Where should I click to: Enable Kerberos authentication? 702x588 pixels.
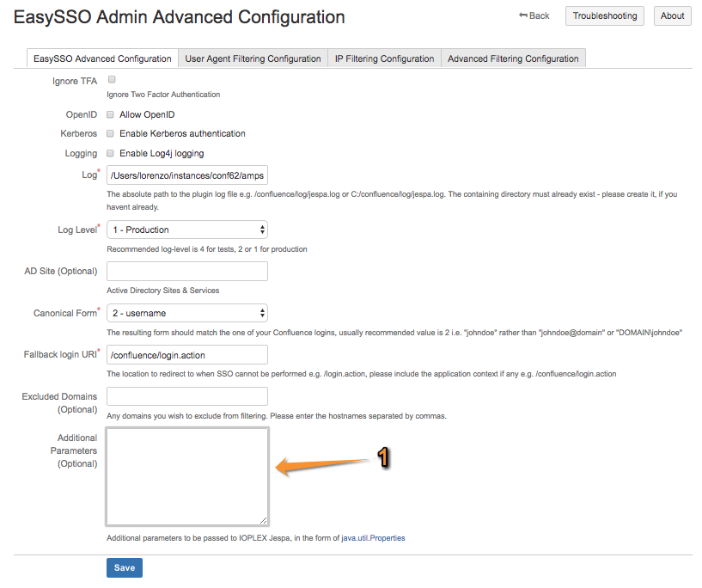coord(110,133)
